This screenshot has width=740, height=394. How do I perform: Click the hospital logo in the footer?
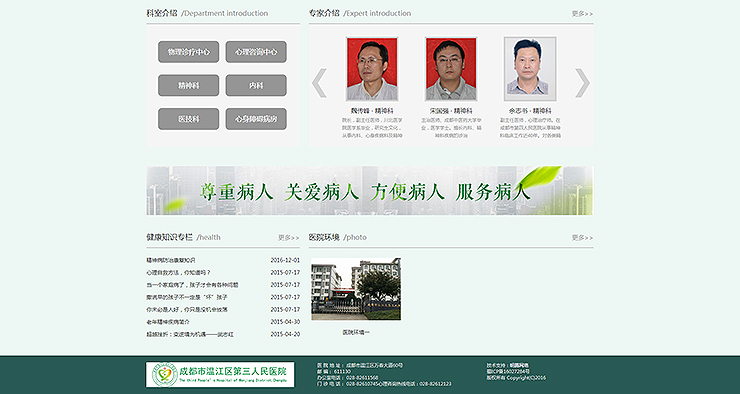[x=220, y=375]
